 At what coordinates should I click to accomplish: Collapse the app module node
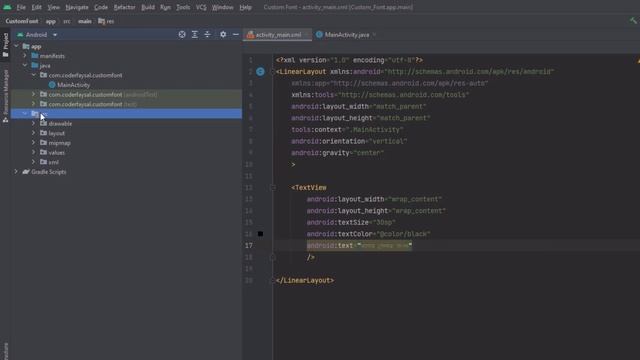pos(16,47)
